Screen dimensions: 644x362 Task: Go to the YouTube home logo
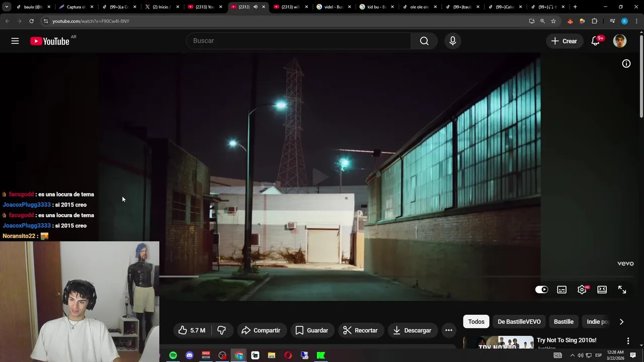pyautogui.click(x=50, y=41)
